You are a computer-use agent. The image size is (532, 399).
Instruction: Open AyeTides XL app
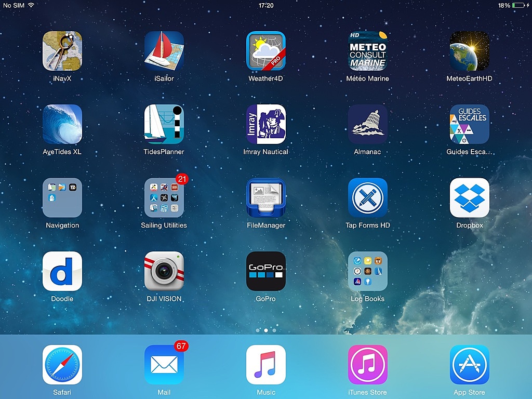(62, 124)
